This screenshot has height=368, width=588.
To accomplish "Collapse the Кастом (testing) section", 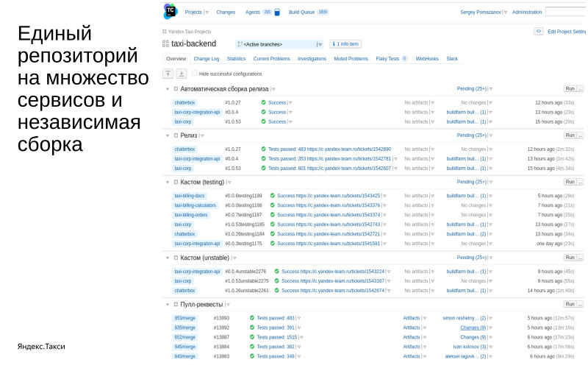I will pyautogui.click(x=168, y=182).
